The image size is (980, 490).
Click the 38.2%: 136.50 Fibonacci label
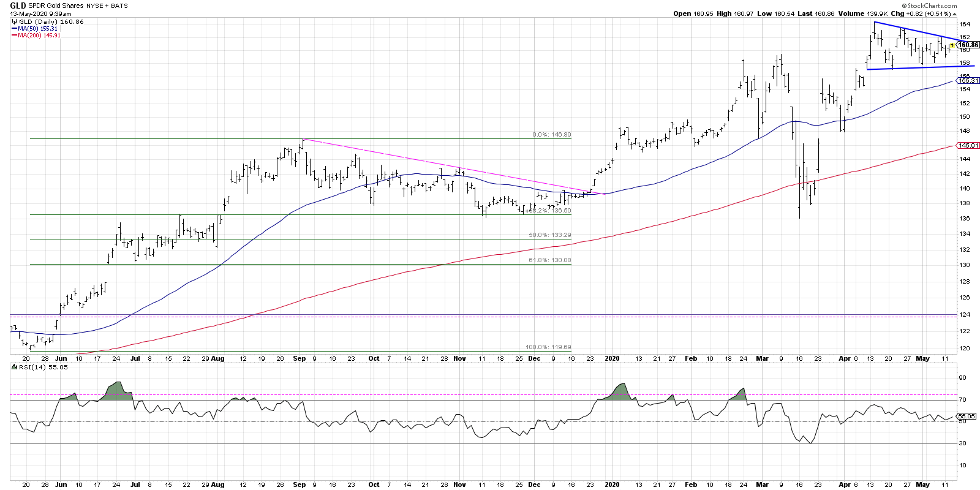pos(549,211)
